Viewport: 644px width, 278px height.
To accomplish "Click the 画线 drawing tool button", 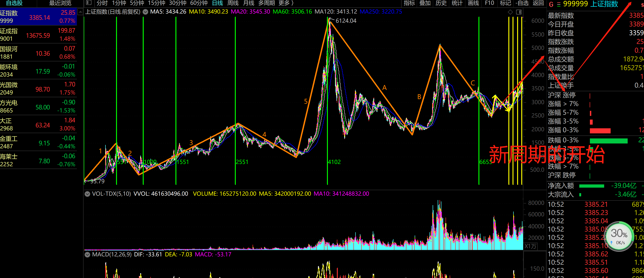I will pos(473,3).
